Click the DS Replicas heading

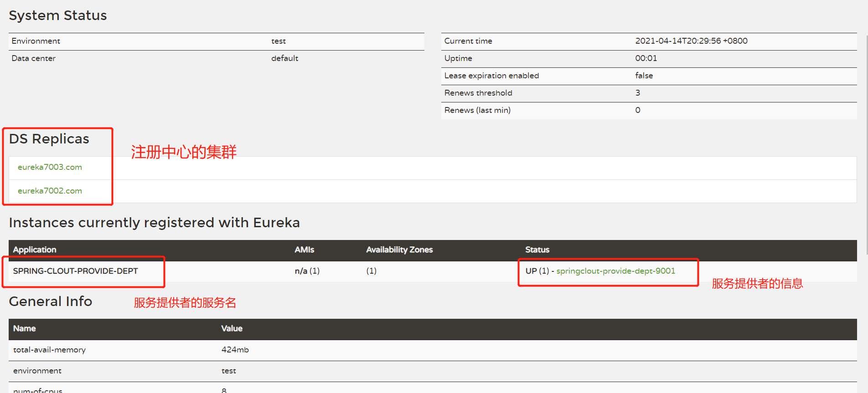[x=49, y=139]
